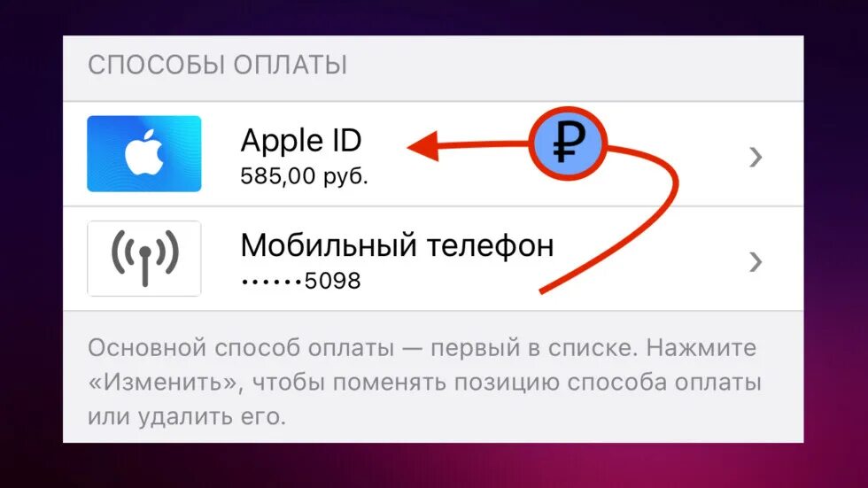Click the СПОСОБЫ ОПЛАТЫ section header

pos(218,66)
